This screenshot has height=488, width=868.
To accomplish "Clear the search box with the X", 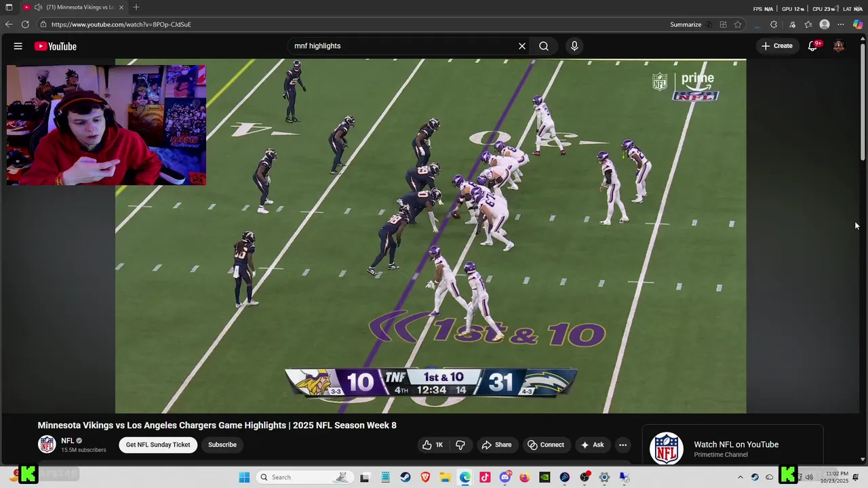I will coord(522,46).
